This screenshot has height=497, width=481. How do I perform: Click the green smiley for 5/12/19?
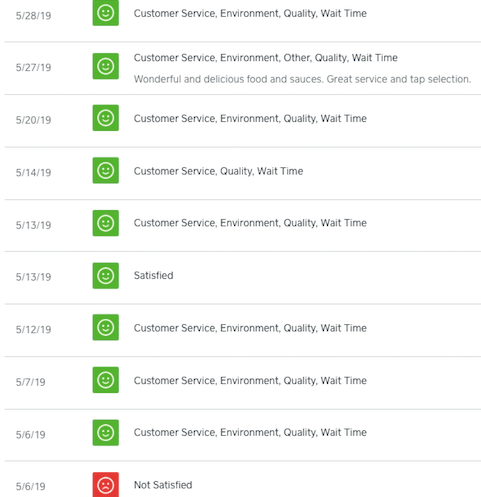click(x=105, y=327)
